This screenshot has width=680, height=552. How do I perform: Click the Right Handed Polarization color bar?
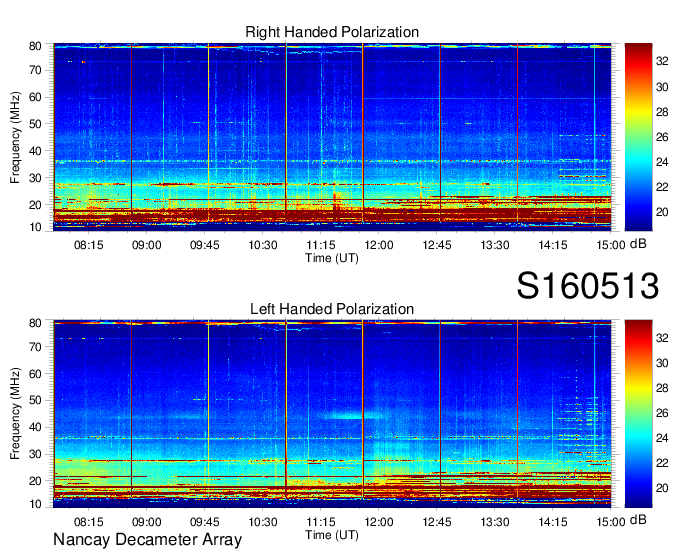pyautogui.click(x=638, y=137)
